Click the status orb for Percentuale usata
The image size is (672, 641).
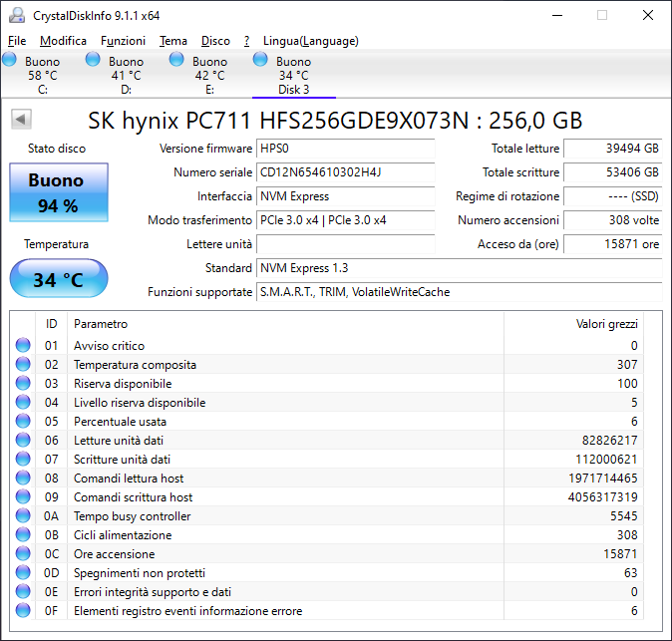[x=23, y=422]
